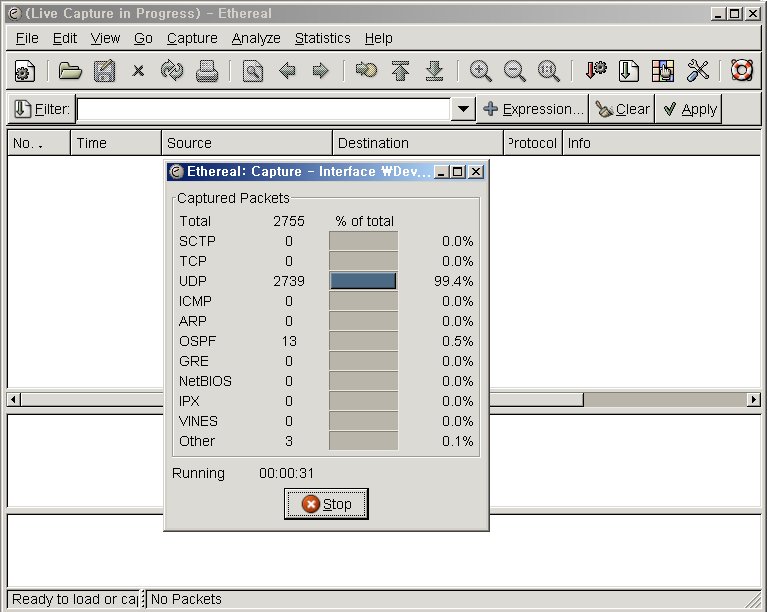
Task: Click the capture options toolbar icon
Action: [x=25, y=71]
